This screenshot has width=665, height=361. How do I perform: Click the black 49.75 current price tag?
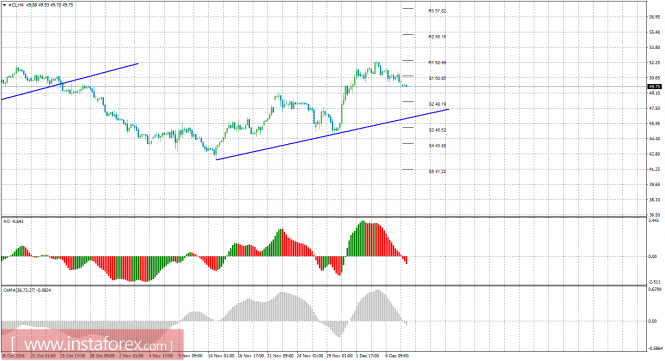654,87
